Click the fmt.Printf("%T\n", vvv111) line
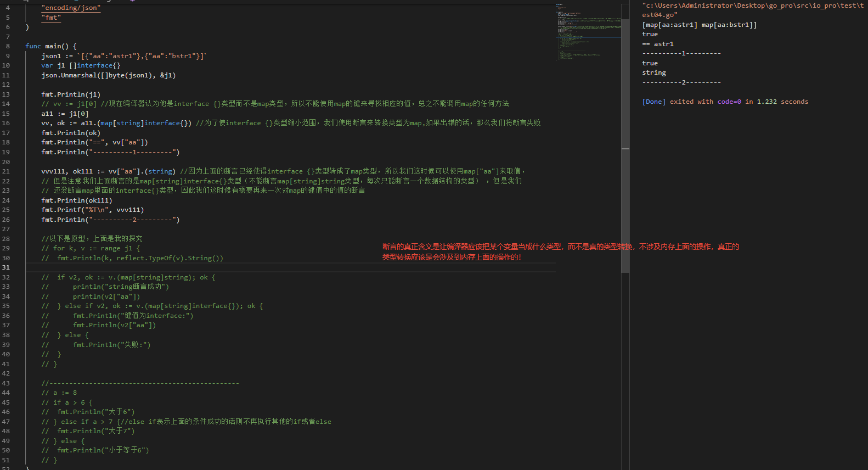The width and height of the screenshot is (868, 470). [93, 210]
